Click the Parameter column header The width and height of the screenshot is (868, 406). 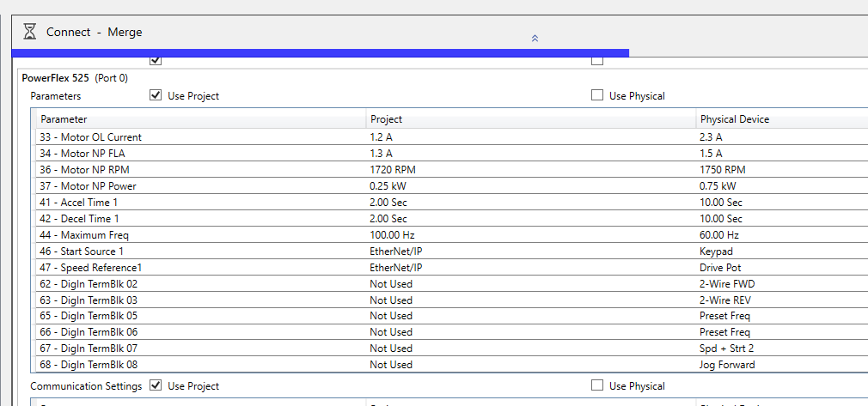(x=201, y=119)
